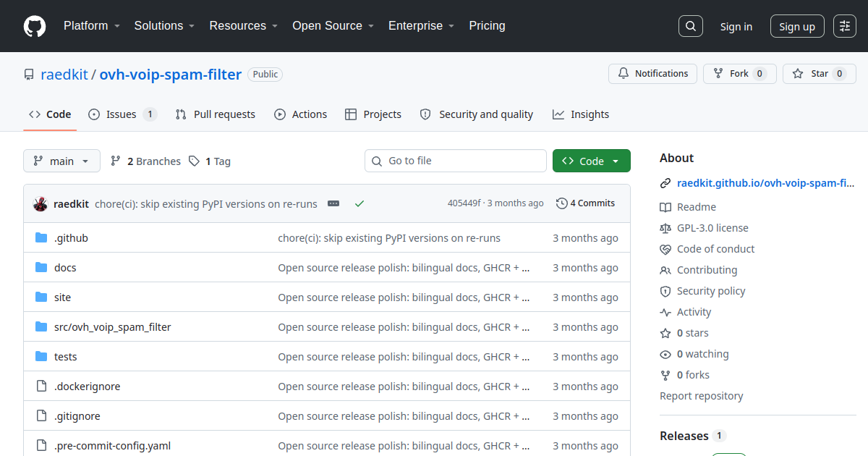
Task: Click the star icon beside 0 stars
Action: tap(665, 333)
